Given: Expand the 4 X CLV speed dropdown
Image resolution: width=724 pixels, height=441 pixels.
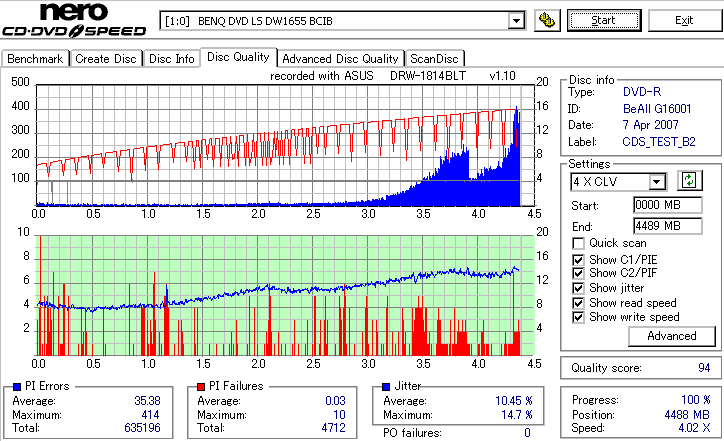Looking at the screenshot, I should pos(656,182).
